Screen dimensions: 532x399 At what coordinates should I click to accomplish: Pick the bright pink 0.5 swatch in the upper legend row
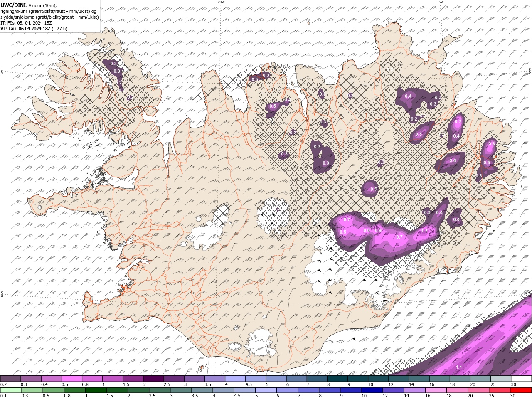71,379
